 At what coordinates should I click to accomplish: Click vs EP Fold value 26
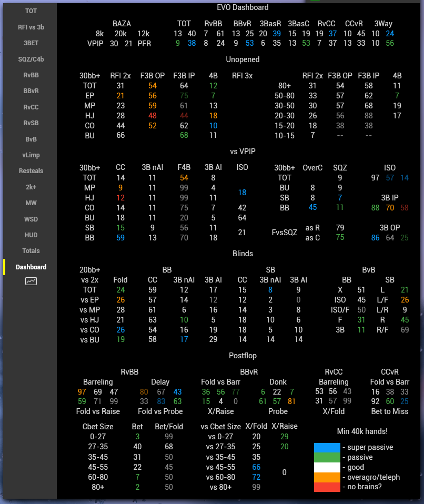(120, 300)
